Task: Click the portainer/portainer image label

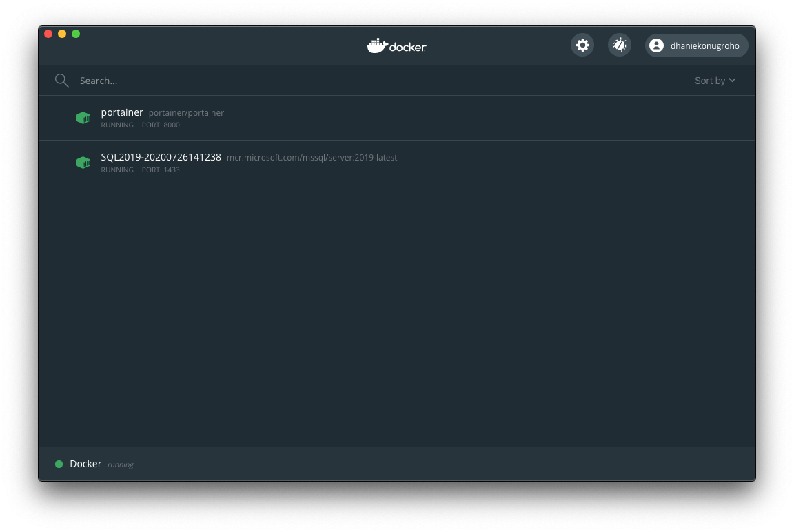Action: point(186,113)
